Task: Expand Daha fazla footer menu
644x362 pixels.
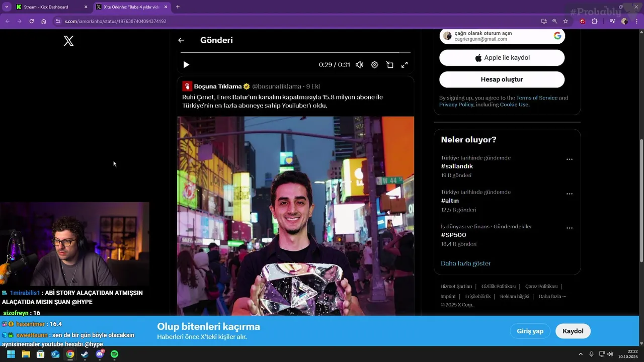Action: click(552, 297)
